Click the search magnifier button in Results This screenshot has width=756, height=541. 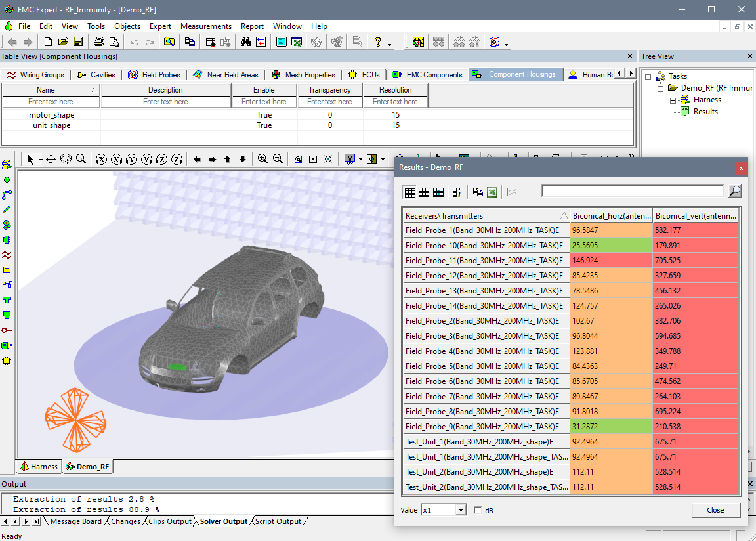click(x=735, y=191)
